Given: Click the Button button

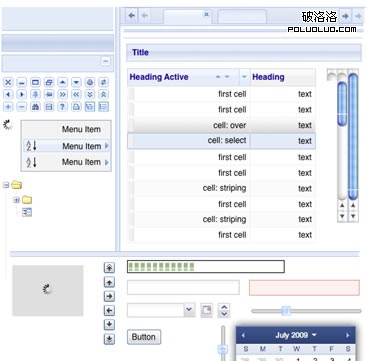Looking at the screenshot, I should point(144,337).
